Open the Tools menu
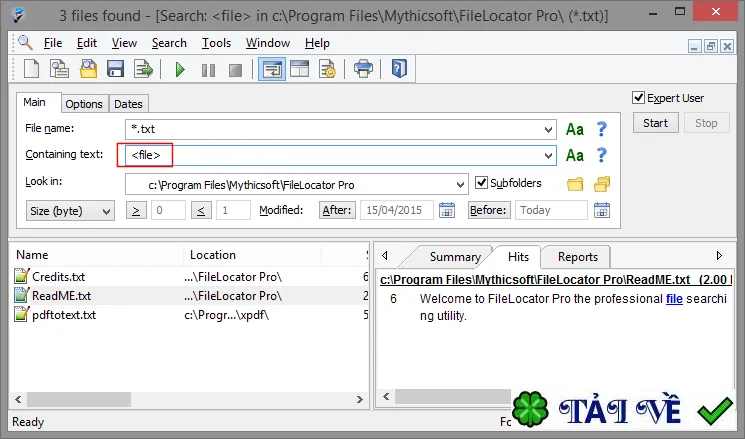745x439 pixels. (216, 43)
